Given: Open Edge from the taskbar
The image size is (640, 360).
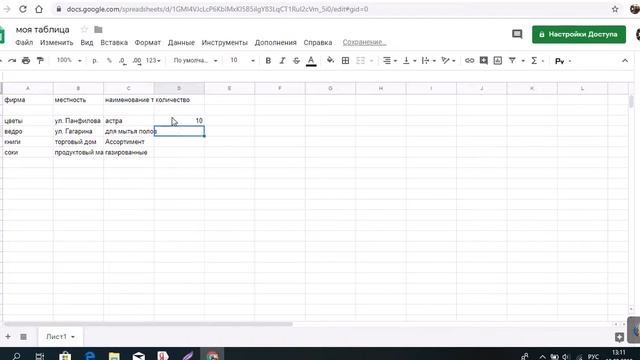Looking at the screenshot, I should tap(89, 356).
